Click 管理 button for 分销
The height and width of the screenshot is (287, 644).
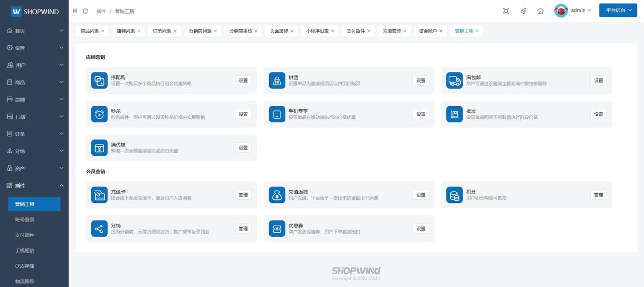point(244,229)
